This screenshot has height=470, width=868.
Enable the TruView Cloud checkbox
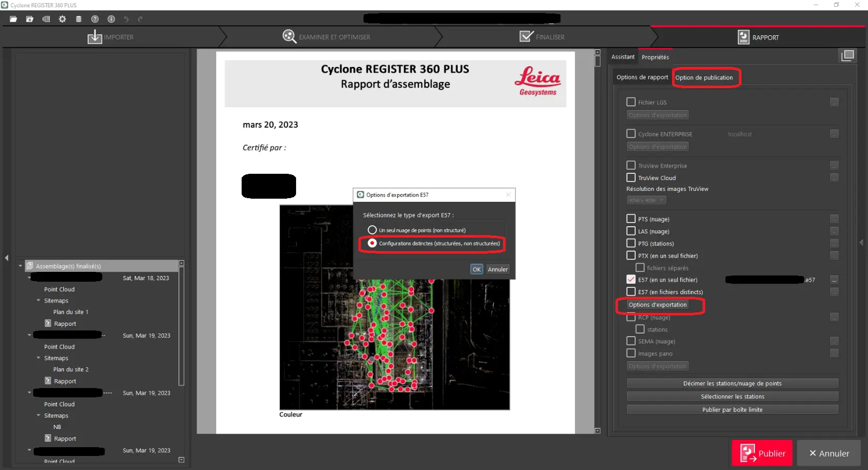click(x=631, y=177)
